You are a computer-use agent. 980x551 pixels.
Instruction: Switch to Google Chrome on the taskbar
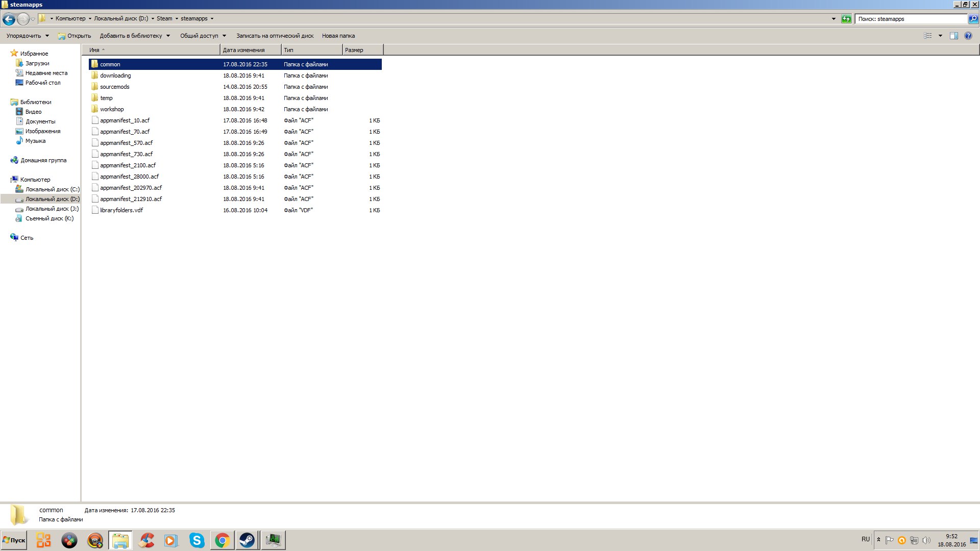(222, 540)
